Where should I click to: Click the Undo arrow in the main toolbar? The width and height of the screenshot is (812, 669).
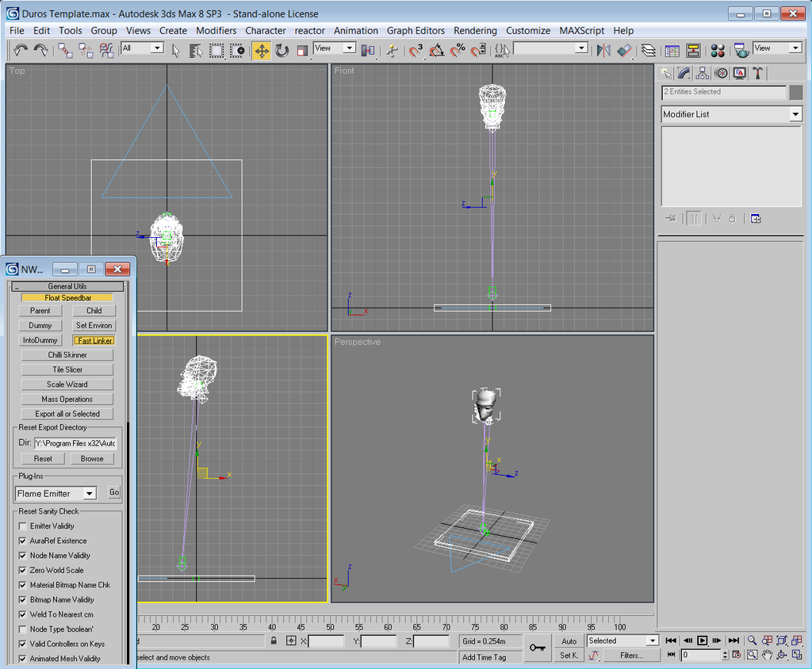(x=20, y=50)
